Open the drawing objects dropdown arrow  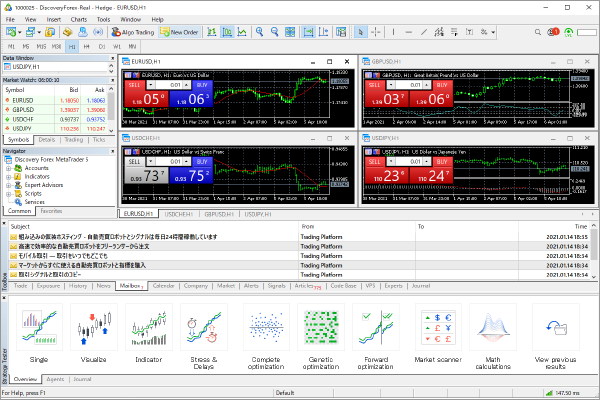[493, 33]
